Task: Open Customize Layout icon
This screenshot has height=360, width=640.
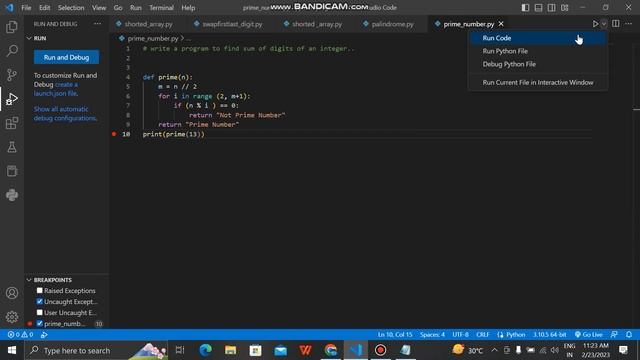Action: pyautogui.click(x=564, y=8)
